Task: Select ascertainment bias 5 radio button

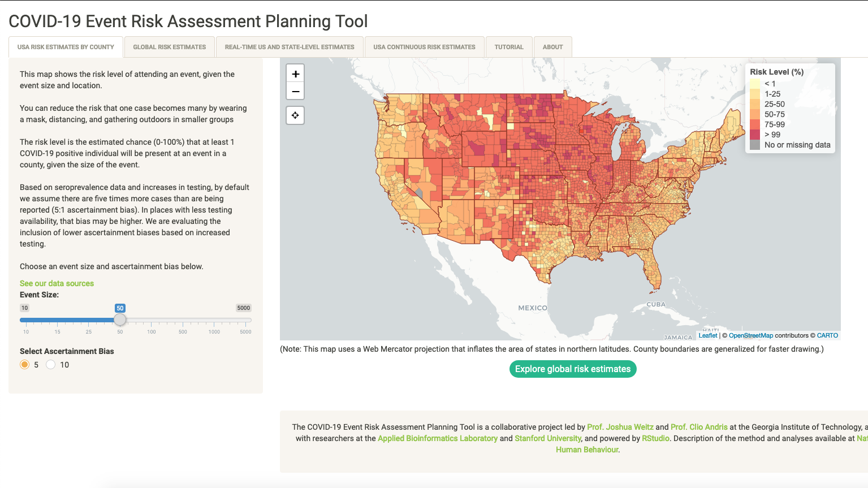Action: (x=24, y=365)
